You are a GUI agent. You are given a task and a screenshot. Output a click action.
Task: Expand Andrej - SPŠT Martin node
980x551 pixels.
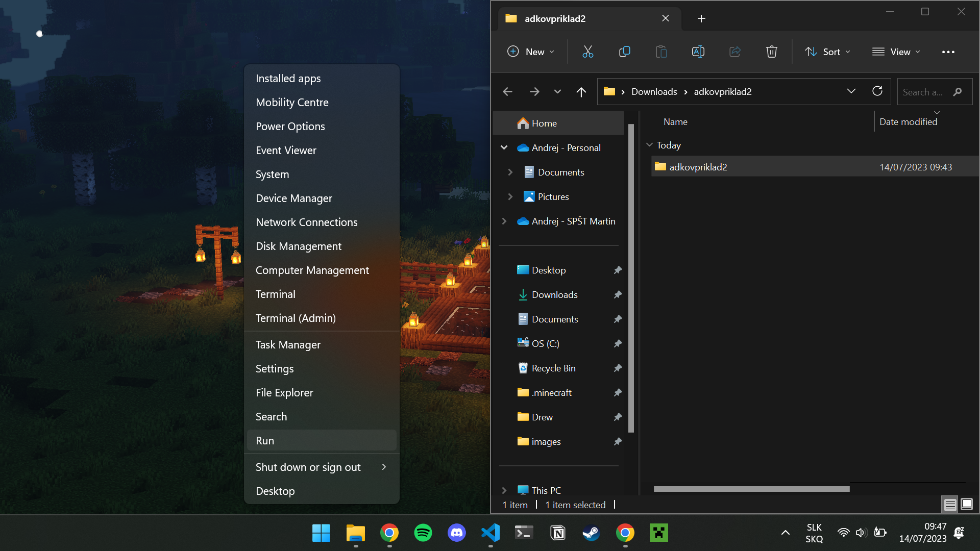pos(504,221)
